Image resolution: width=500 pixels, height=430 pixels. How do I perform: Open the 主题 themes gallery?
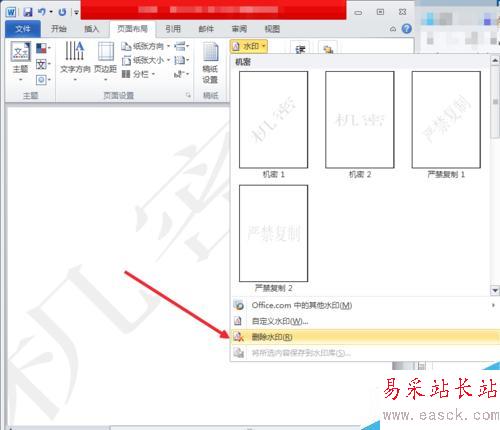click(x=21, y=62)
